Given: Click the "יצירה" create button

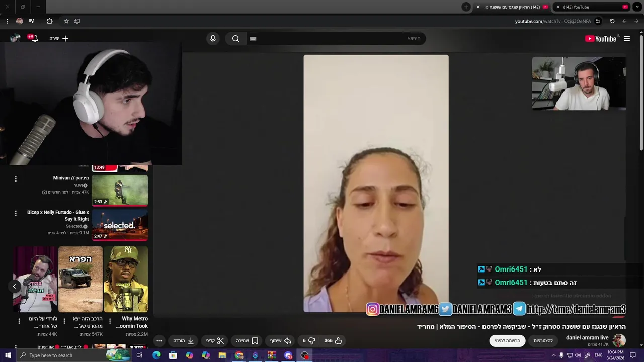Looking at the screenshot, I should click(x=59, y=38).
